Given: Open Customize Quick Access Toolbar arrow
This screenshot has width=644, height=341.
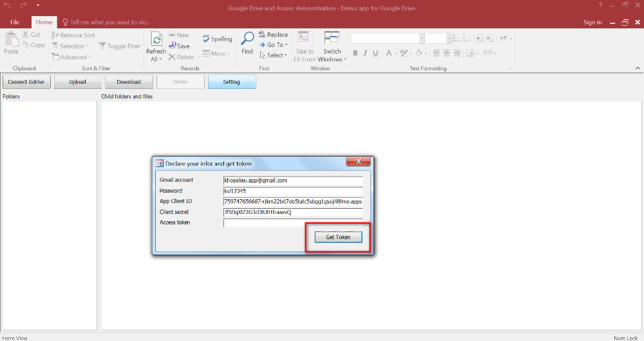Looking at the screenshot, I should tap(38, 5).
